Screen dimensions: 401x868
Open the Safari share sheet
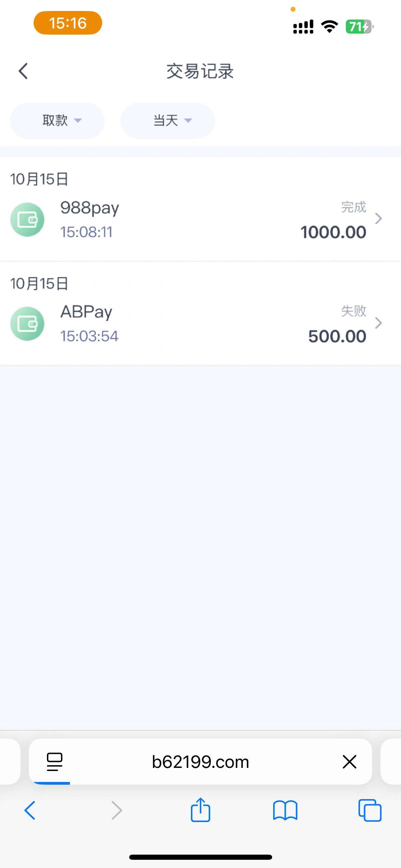(x=200, y=810)
